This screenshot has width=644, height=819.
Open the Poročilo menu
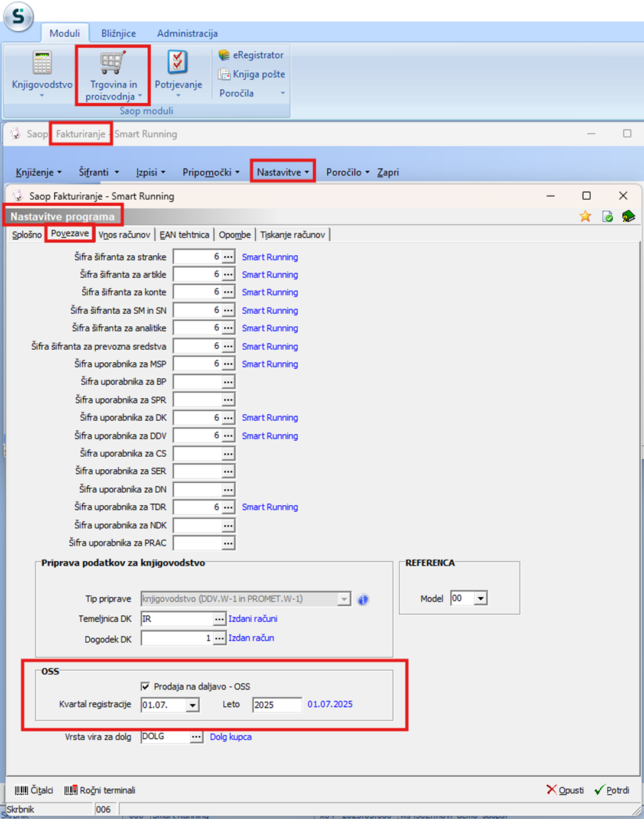347,172
